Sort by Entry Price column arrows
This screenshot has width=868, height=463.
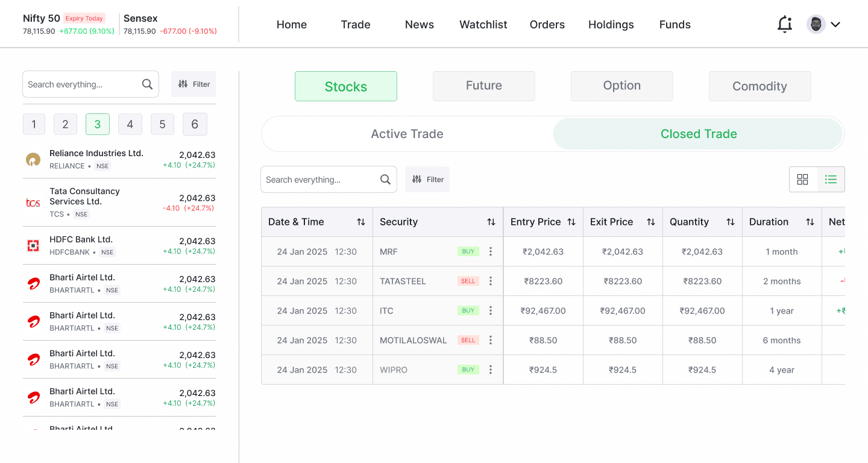click(x=571, y=222)
